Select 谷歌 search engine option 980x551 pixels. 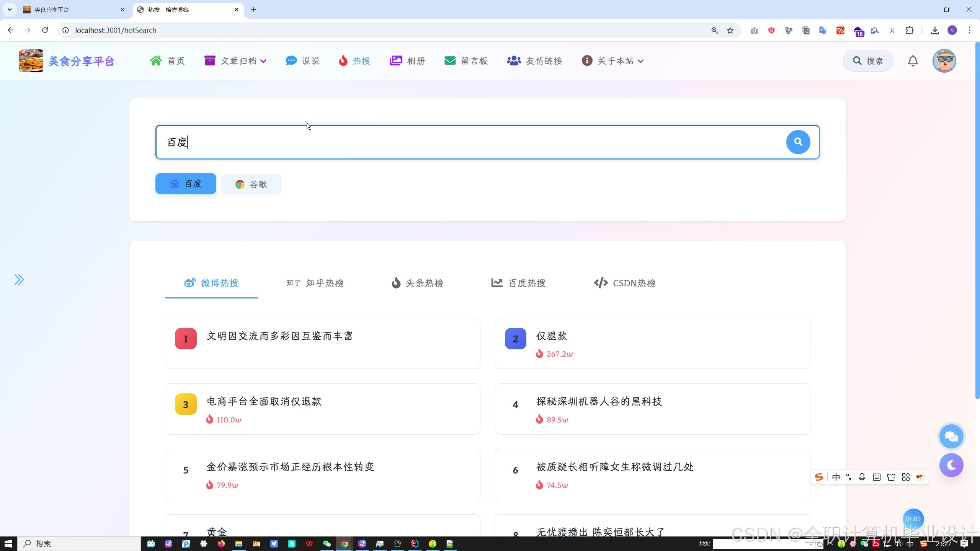tap(251, 184)
